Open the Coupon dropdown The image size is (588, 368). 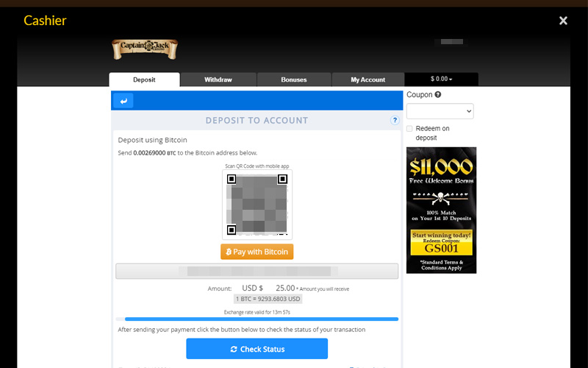440,111
